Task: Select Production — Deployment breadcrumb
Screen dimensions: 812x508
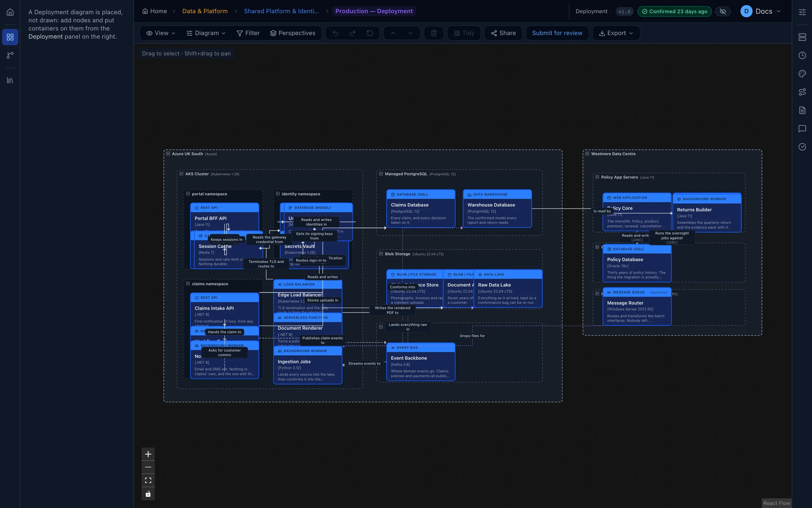Action: [x=374, y=11]
